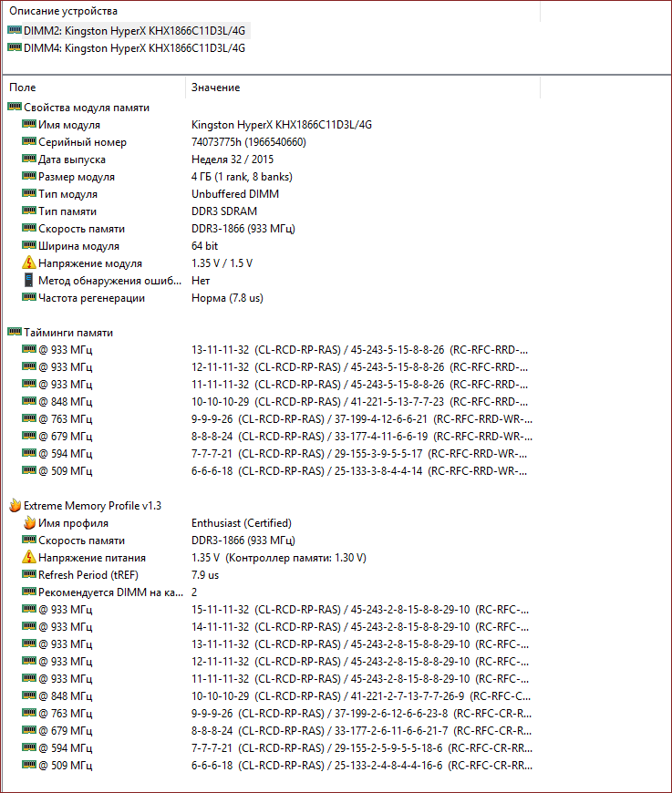
Task: Click the warning icon beside 'Напряжение модуля'
Action: click(x=29, y=263)
